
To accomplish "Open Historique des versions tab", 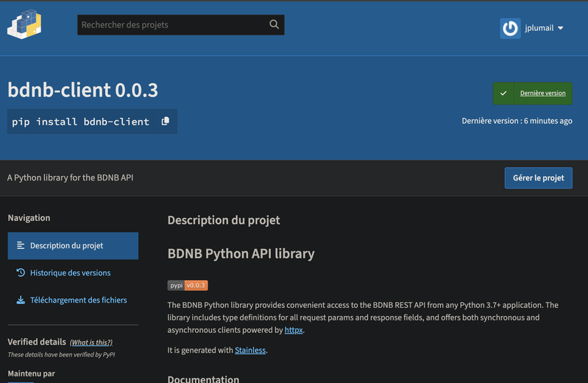I will [x=70, y=273].
